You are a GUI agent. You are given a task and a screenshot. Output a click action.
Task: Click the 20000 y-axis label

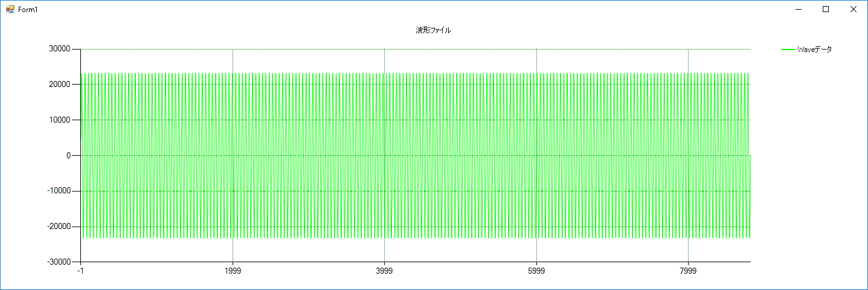(60, 85)
